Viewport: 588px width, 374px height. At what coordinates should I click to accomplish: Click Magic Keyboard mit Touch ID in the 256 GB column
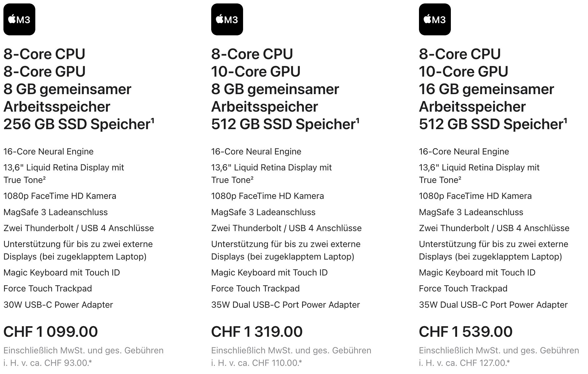pyautogui.click(x=62, y=273)
